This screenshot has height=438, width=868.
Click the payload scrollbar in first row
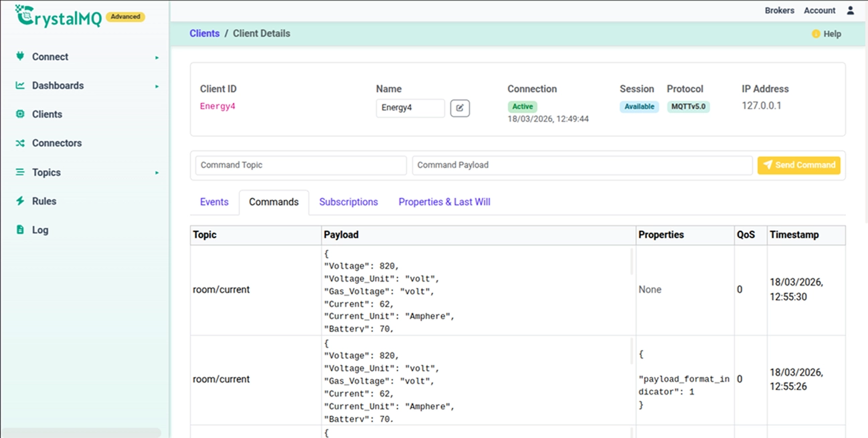point(632,261)
